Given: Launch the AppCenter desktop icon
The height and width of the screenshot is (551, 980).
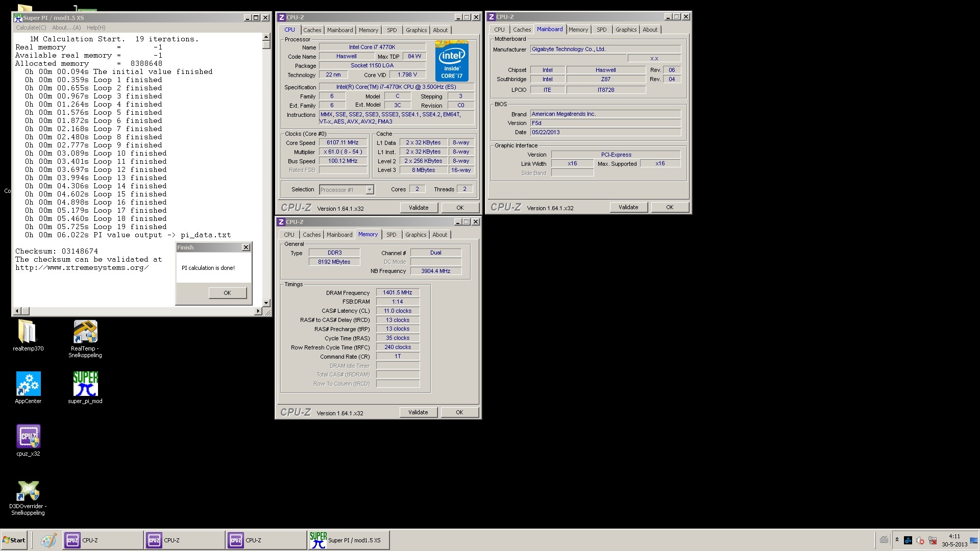Looking at the screenshot, I should [x=28, y=384].
